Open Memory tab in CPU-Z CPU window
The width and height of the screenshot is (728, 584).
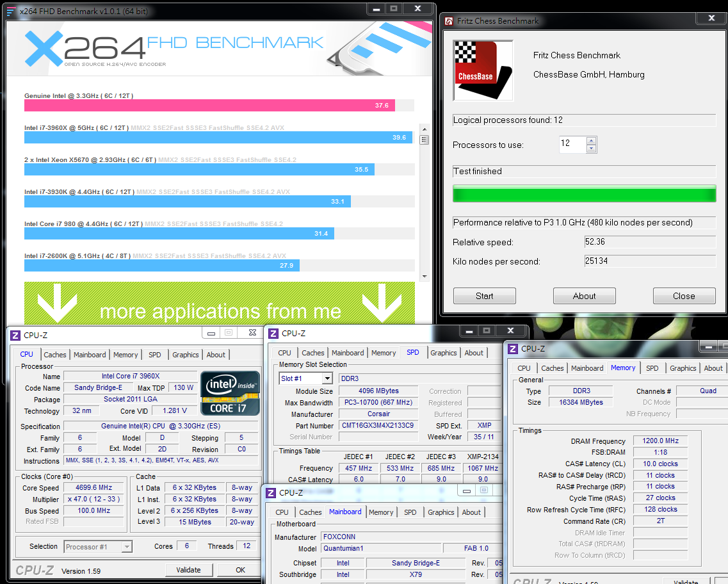coord(125,355)
